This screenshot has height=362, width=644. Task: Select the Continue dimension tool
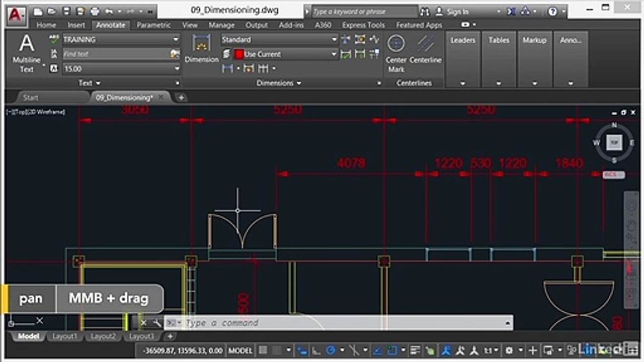tap(263, 68)
